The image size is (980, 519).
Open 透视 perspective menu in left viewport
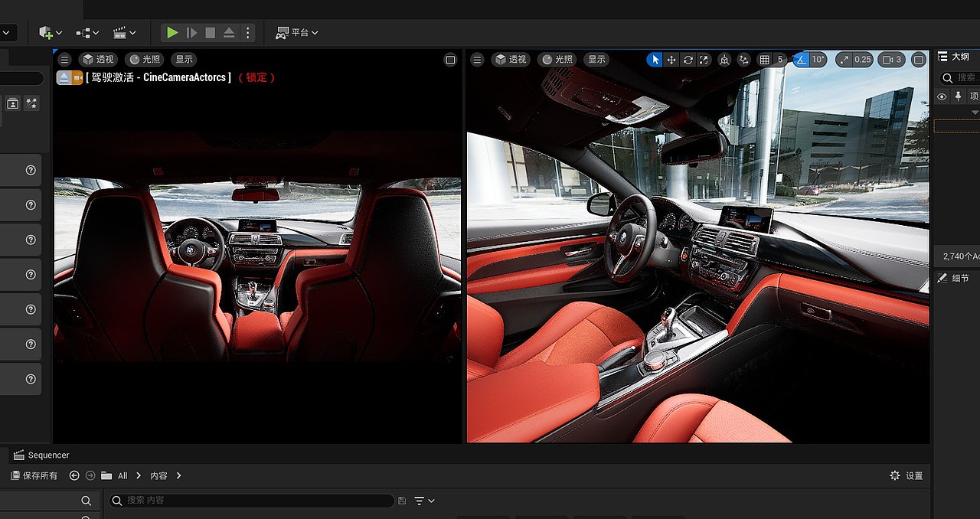pos(98,60)
